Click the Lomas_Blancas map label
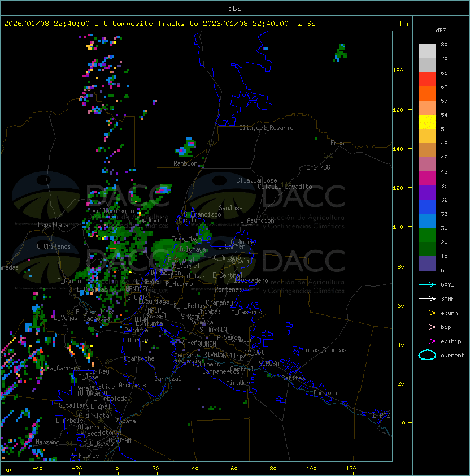Image resolution: width=470 pixels, height=476 pixels. (324, 350)
